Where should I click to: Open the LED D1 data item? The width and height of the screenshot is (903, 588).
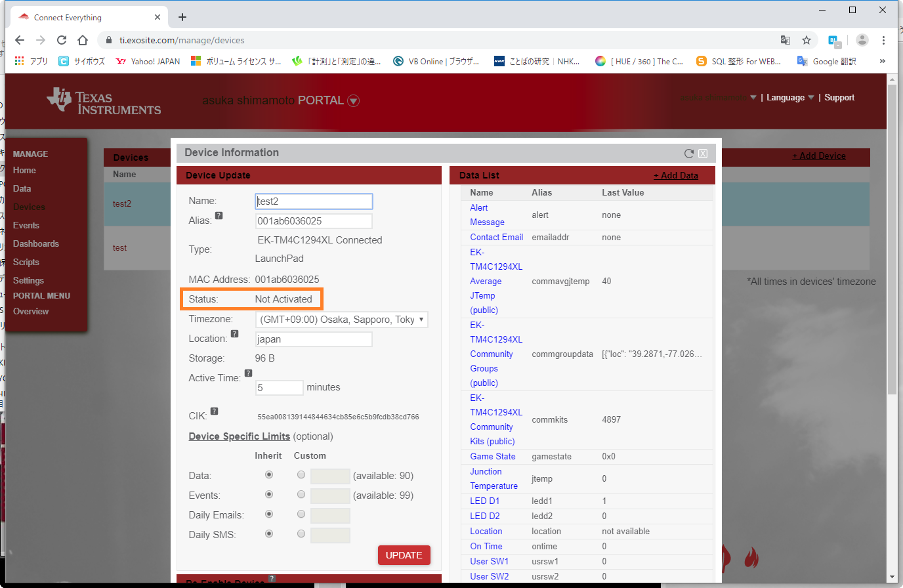tap(485, 501)
